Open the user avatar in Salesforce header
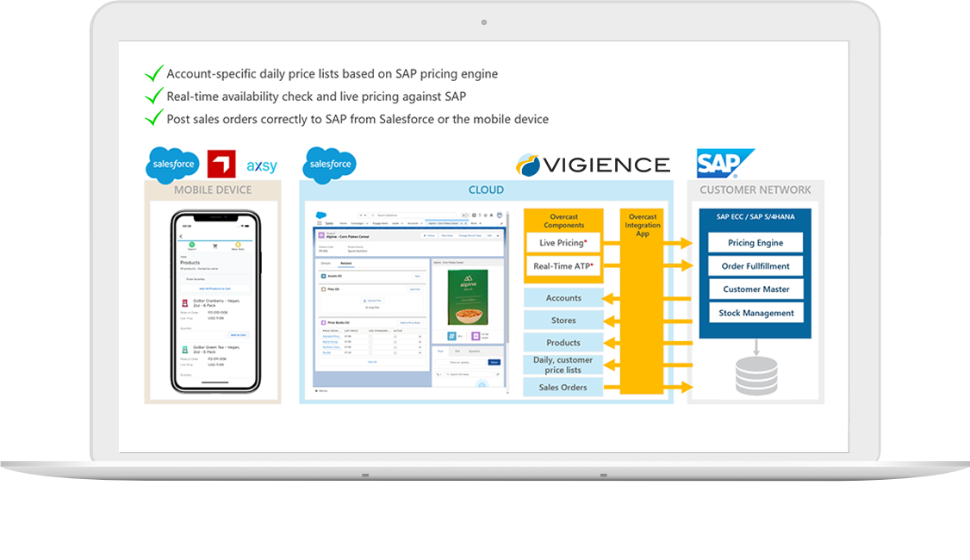970x560 pixels. 500,215
